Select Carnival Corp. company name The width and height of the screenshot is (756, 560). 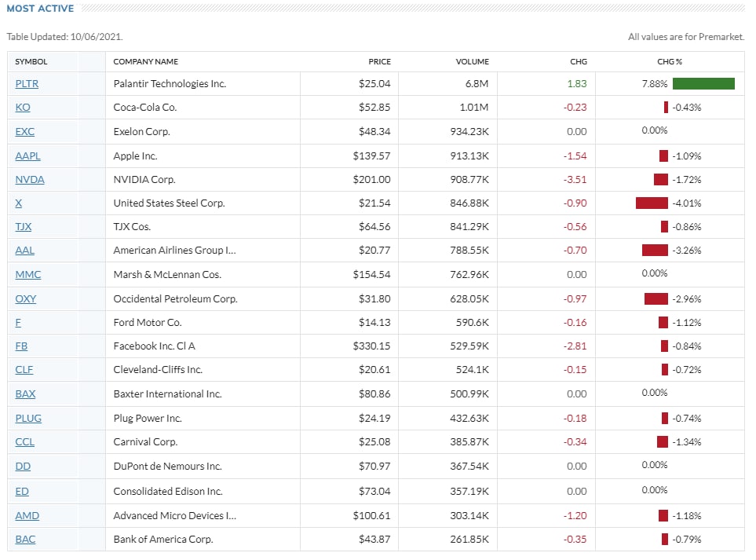coord(145,442)
